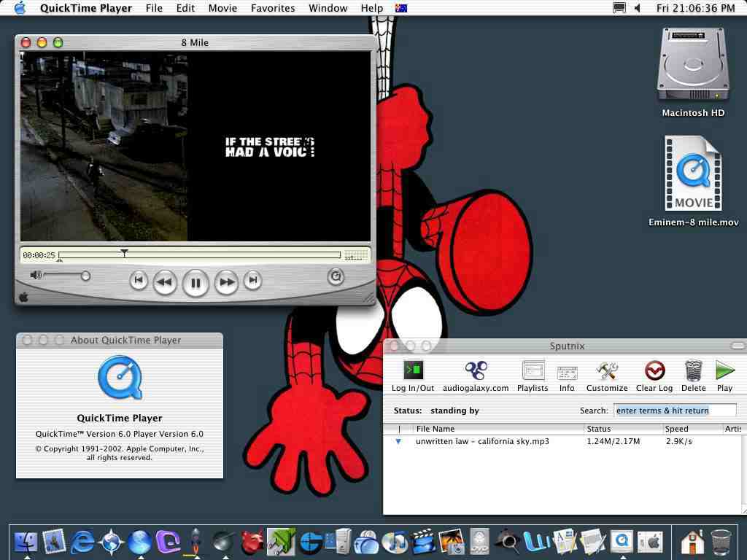
Task: Select 'unwritten law - california sky.mp3'
Action: coord(482,441)
